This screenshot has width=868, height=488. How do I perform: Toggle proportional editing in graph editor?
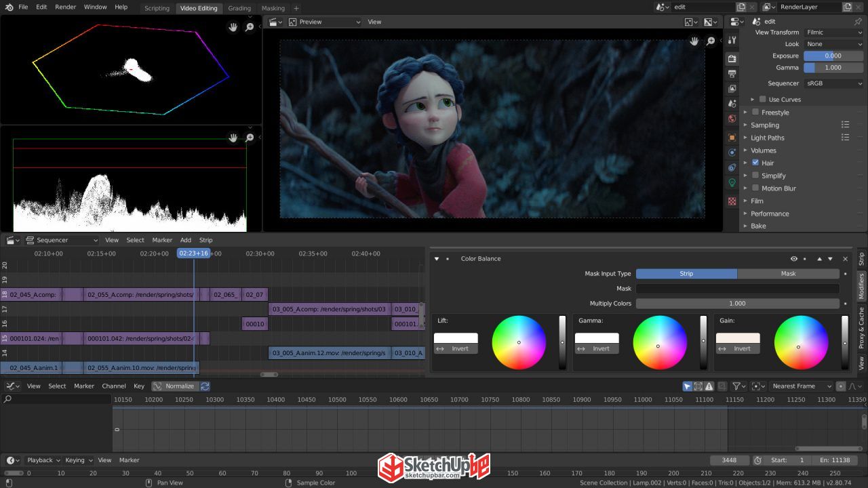point(841,386)
